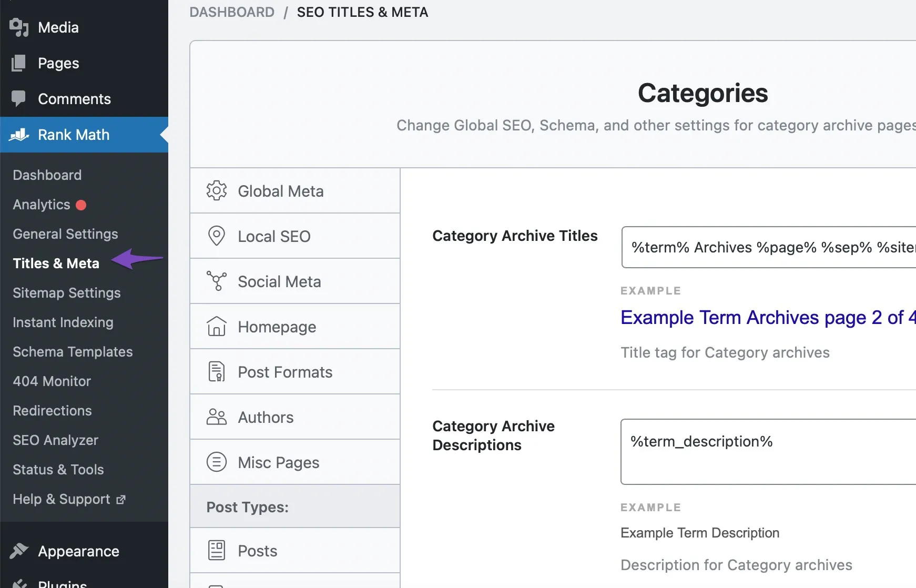Focus the Category Archive Descriptions textarea

tap(768, 451)
